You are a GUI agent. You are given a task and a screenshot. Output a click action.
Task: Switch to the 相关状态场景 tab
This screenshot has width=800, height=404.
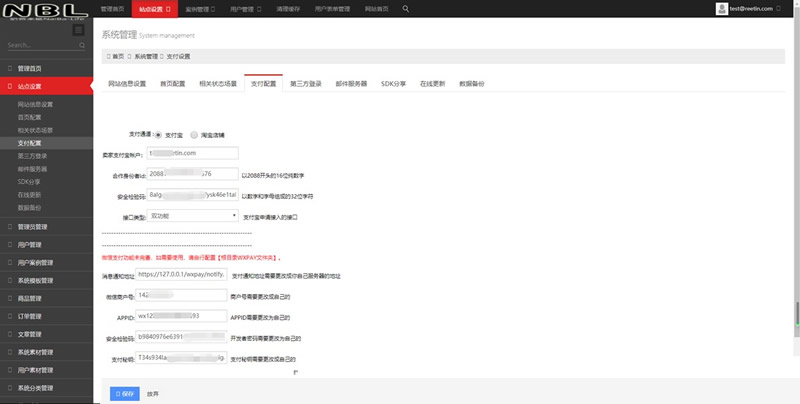[218, 84]
